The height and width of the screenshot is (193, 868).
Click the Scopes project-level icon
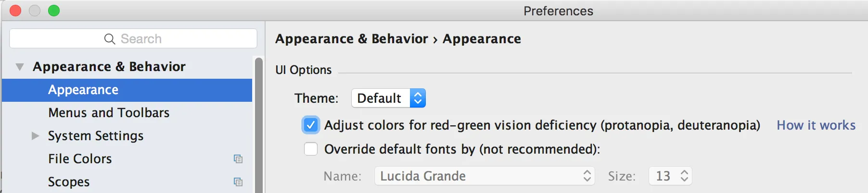pos(238,182)
